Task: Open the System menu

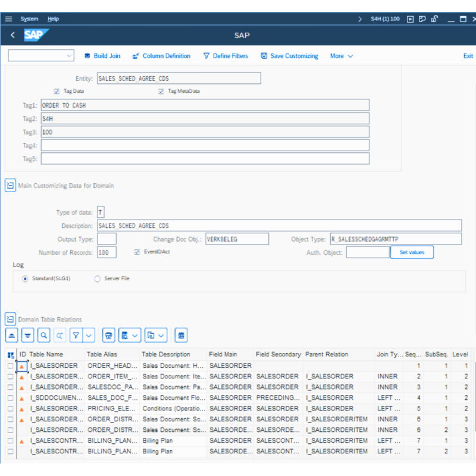Action: (x=29, y=18)
